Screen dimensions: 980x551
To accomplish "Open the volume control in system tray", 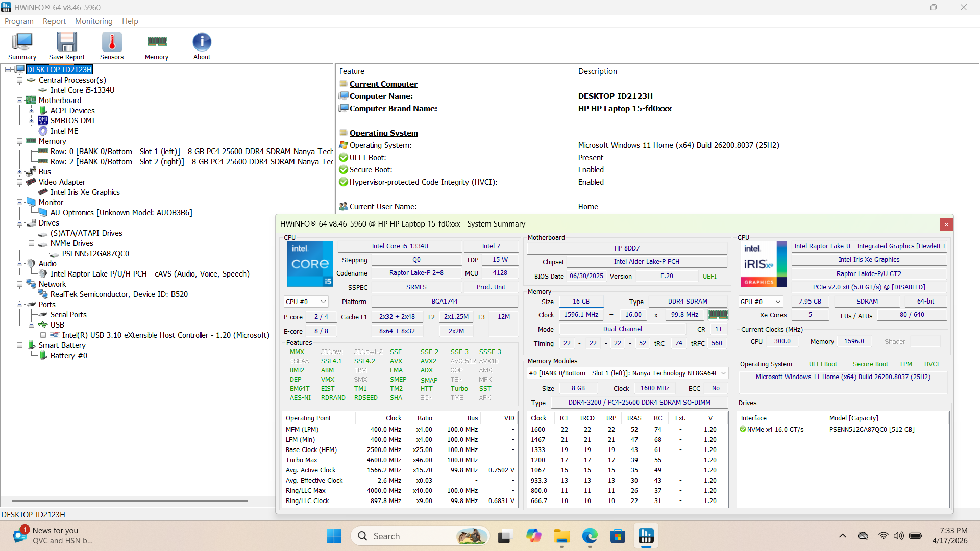I will tap(899, 536).
